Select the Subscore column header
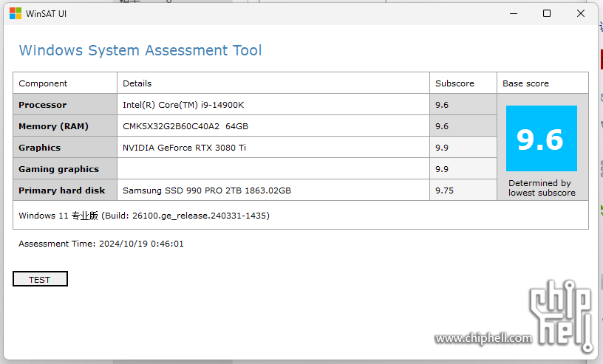The image size is (603, 364). 463,83
